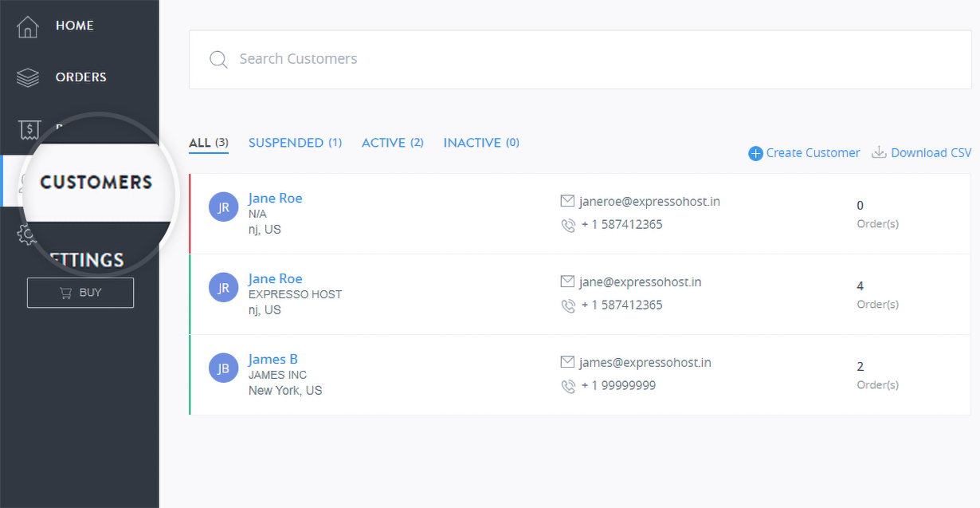This screenshot has width=980, height=508.
Task: Switch to the Active customers tab
Action: [392, 143]
